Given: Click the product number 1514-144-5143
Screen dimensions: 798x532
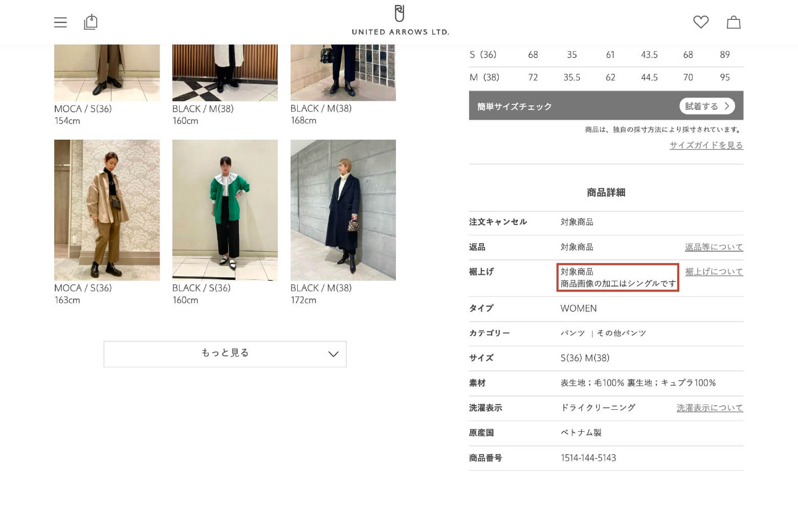Looking at the screenshot, I should (x=588, y=458).
